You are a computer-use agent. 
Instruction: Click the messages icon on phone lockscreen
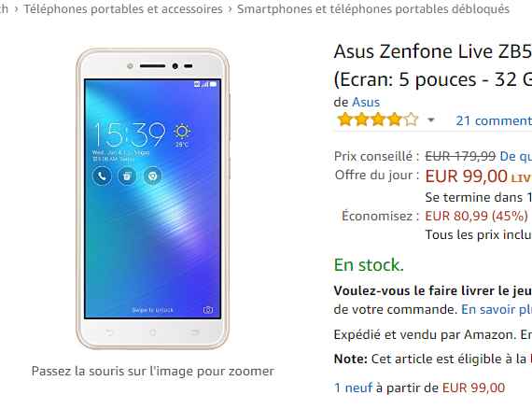[x=127, y=176]
